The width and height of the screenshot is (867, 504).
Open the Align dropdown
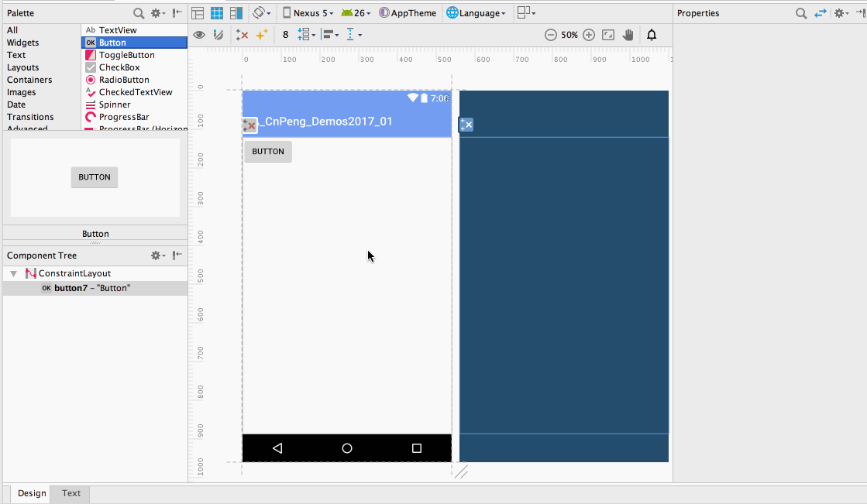tap(330, 35)
